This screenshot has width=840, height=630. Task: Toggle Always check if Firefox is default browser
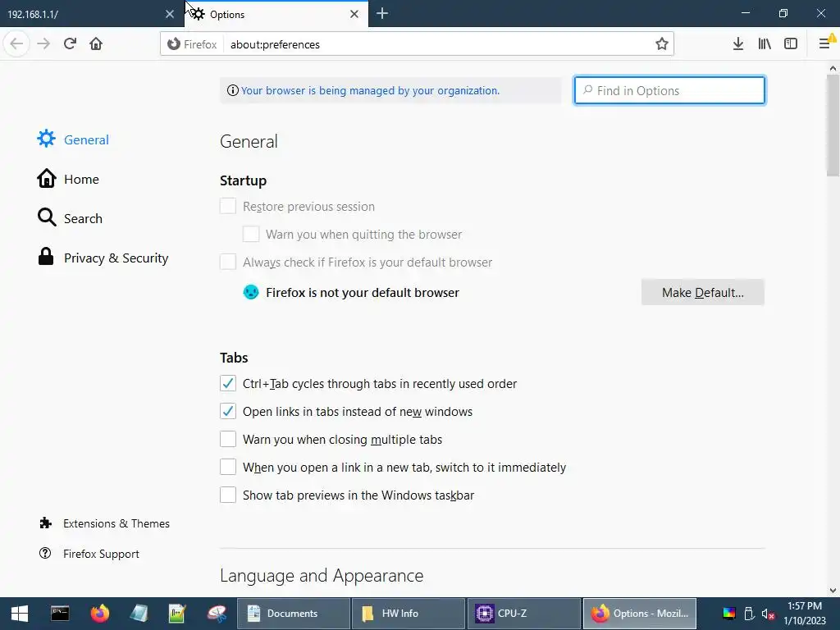click(228, 262)
